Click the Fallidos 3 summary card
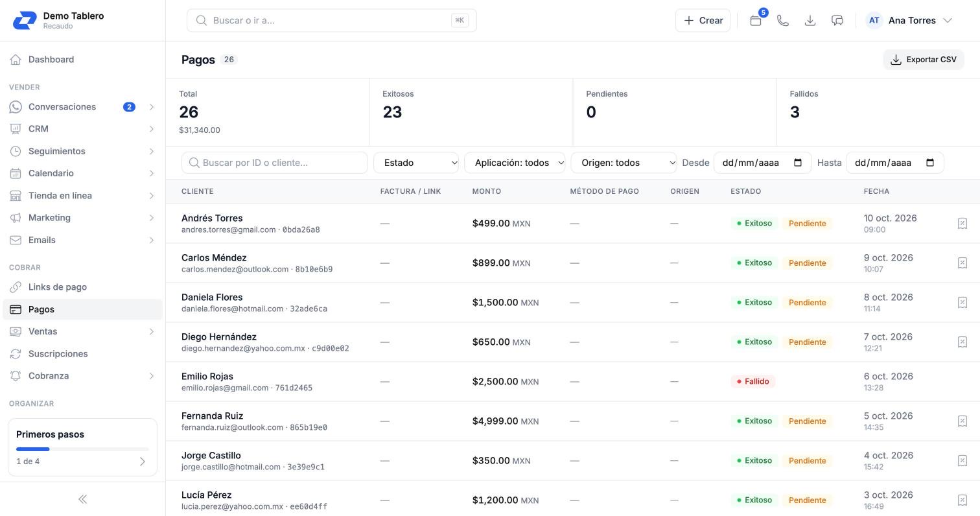 coord(878,112)
